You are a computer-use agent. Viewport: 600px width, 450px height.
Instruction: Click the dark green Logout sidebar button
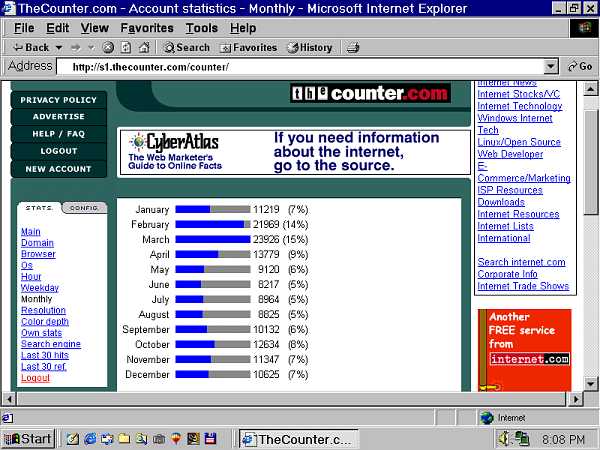coord(59,151)
